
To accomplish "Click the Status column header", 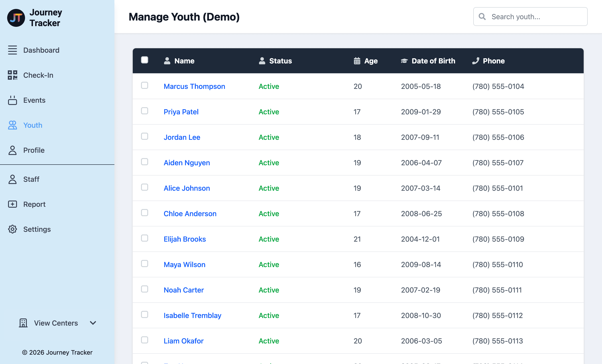I will coord(280,61).
